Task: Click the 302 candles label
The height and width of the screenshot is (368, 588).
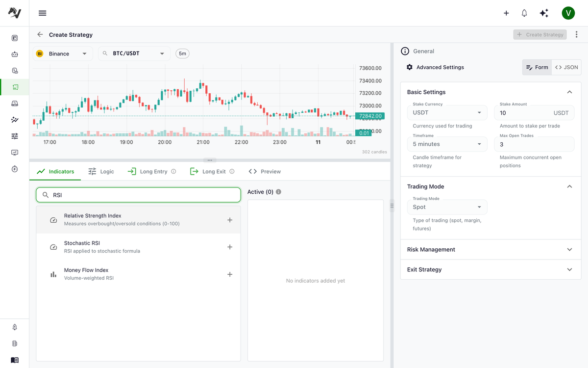Action: tap(374, 152)
